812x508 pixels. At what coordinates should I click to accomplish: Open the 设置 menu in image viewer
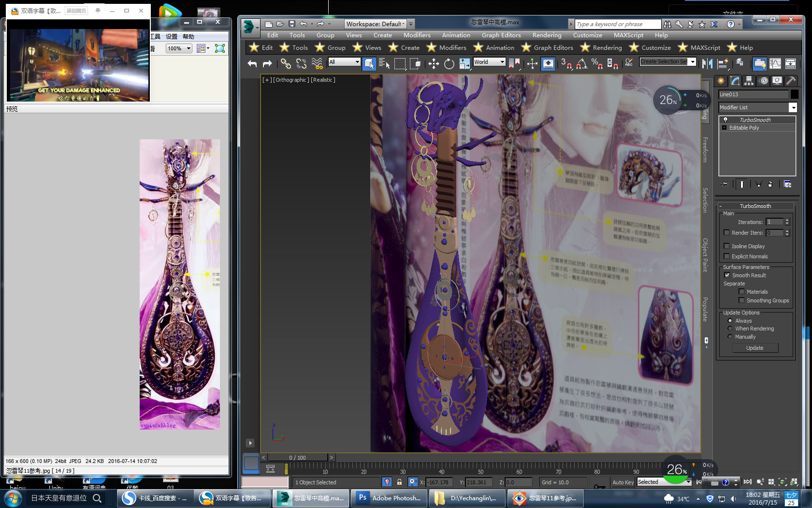pos(172,37)
